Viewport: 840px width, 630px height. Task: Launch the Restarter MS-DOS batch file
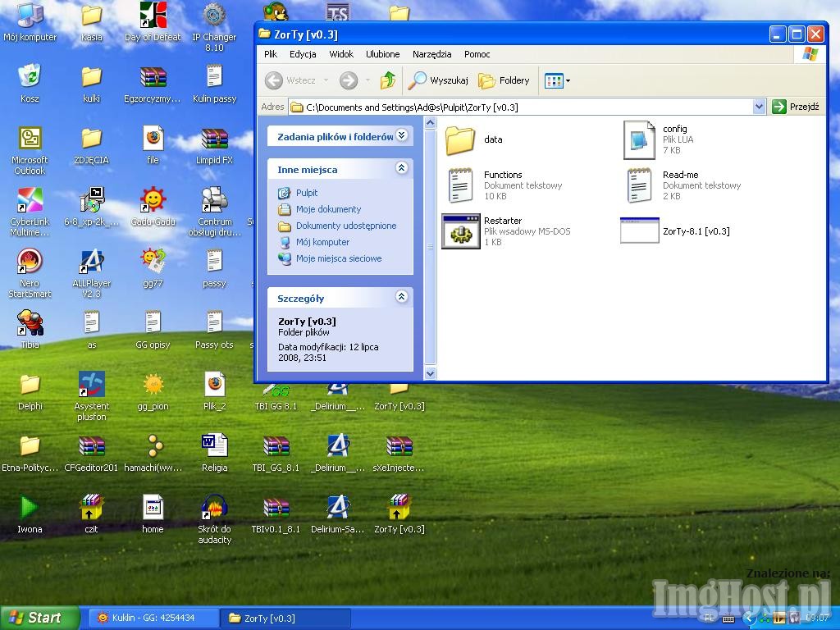(461, 231)
